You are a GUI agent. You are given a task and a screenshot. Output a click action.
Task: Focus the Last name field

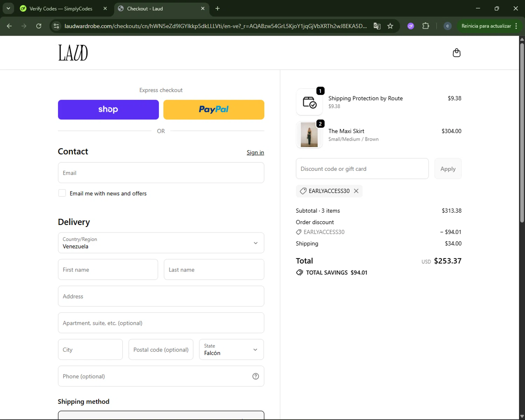[x=214, y=269]
